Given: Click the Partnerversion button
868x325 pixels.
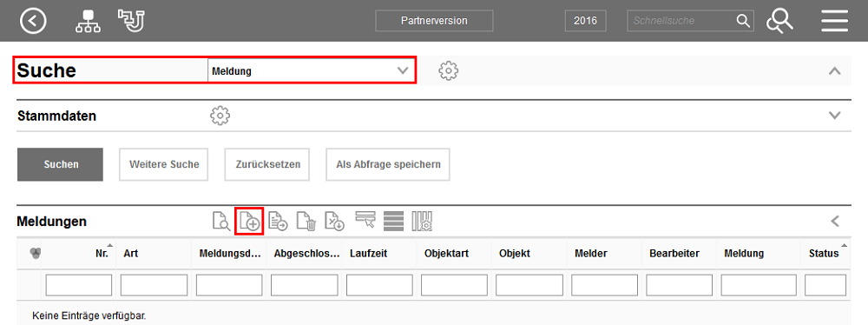Looking at the screenshot, I should (434, 21).
